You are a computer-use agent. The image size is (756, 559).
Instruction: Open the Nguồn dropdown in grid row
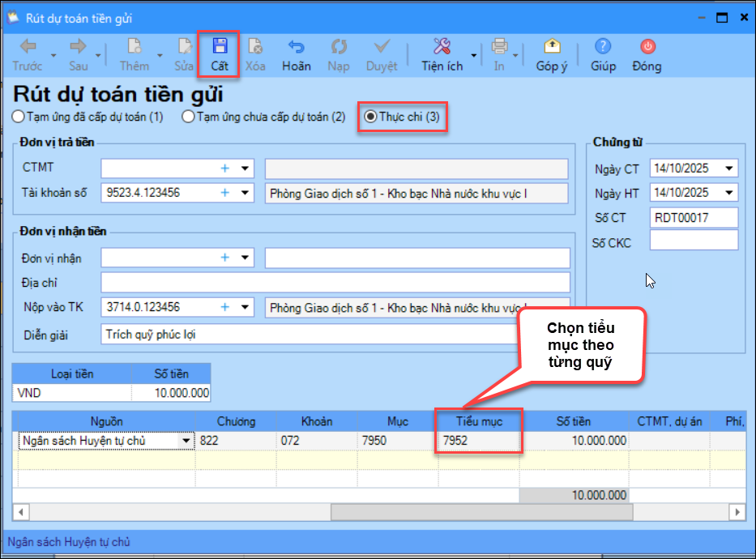(x=187, y=441)
